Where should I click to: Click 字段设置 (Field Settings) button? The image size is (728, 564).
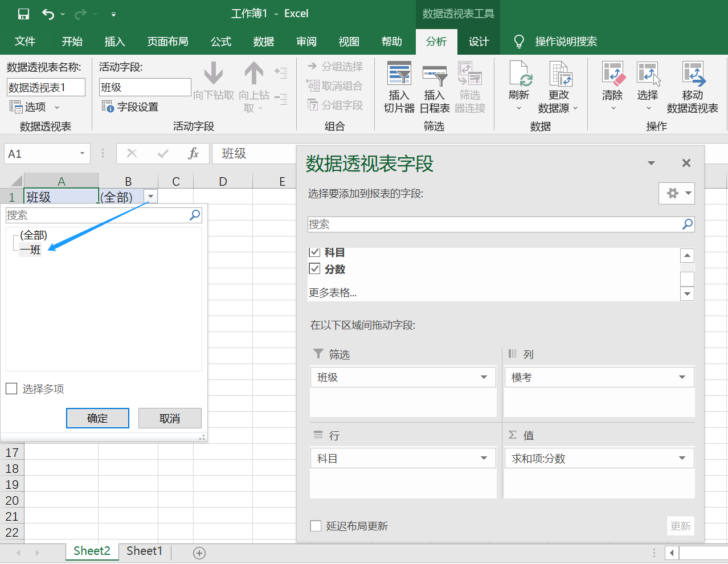130,107
